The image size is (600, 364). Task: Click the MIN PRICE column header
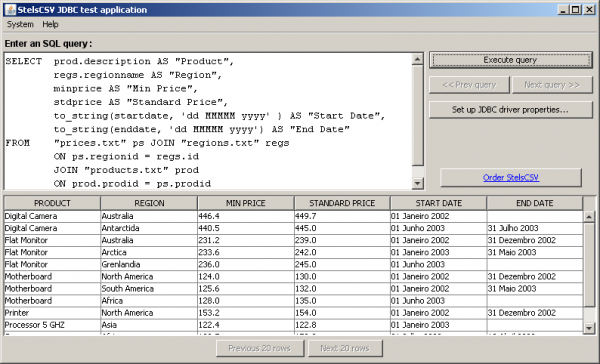246,203
